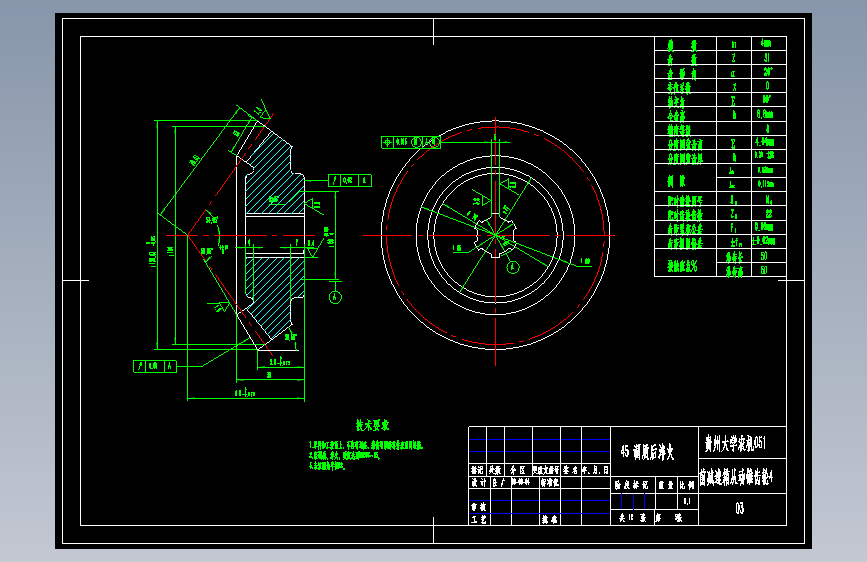Click the 审核 label in title block
Viewport: 867px width, 562px height.
click(479, 507)
